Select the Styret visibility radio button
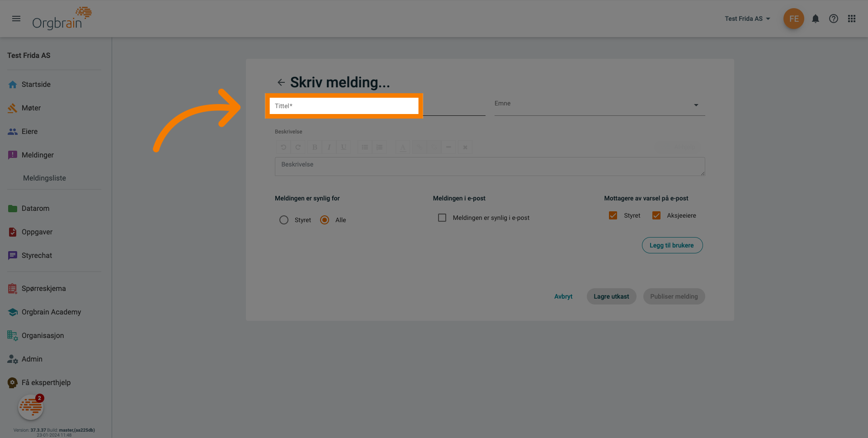Image resolution: width=868 pixels, height=438 pixels. 284,220
